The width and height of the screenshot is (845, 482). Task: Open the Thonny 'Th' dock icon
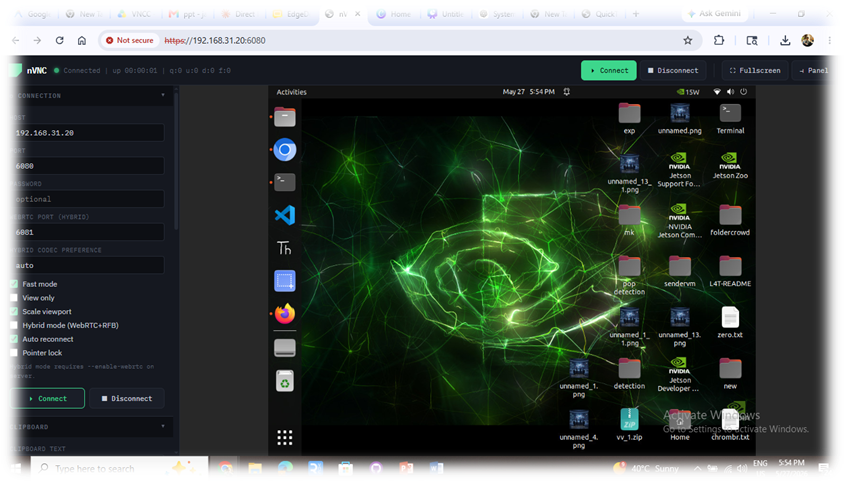(x=285, y=248)
